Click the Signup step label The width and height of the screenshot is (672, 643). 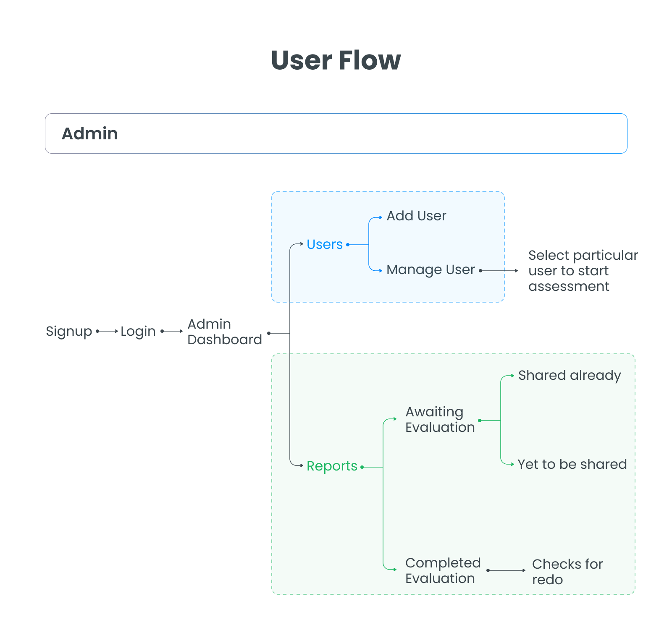69,331
